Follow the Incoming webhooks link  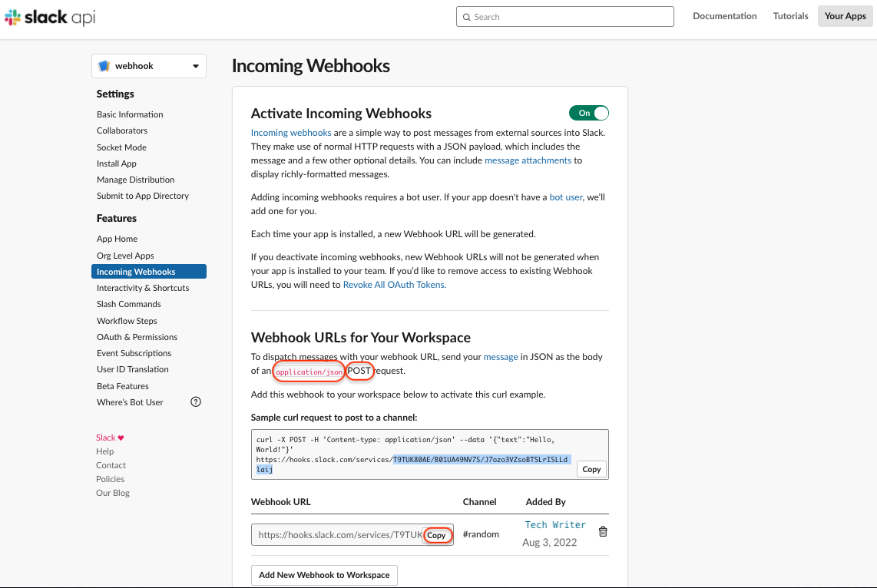pyautogui.click(x=291, y=133)
